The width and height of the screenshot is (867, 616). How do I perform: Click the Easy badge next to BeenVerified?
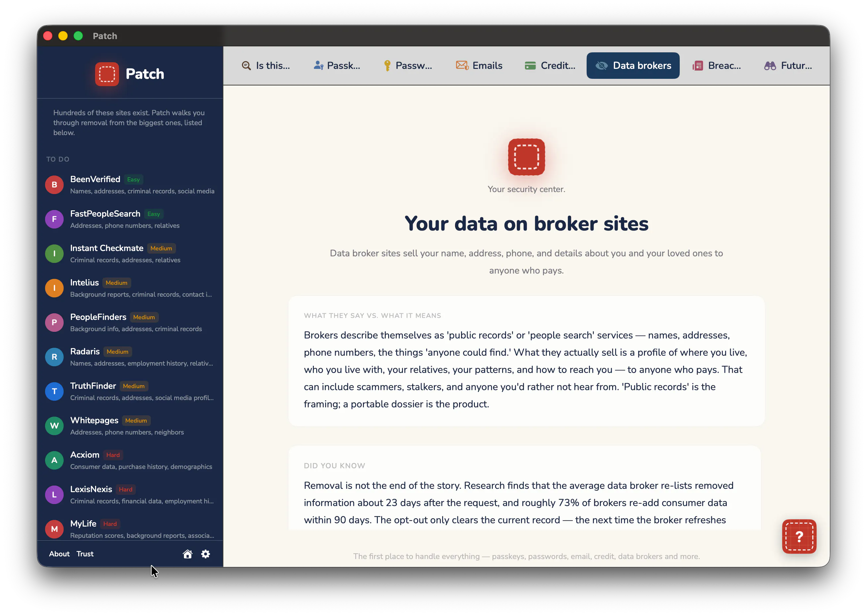(x=133, y=180)
